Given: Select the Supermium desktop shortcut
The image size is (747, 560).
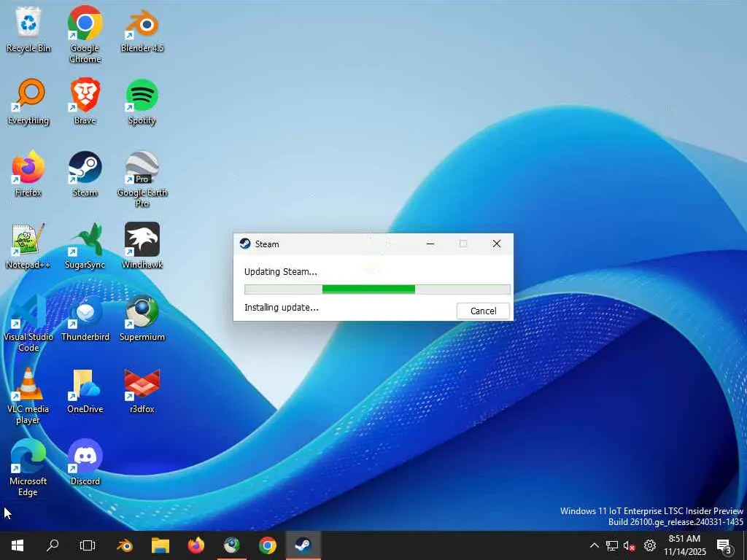Looking at the screenshot, I should (142, 318).
